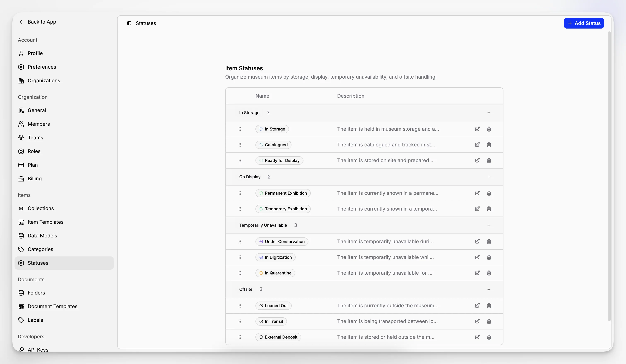This screenshot has width=626, height=364.
Task: Open Preferences settings
Action: (x=64, y=67)
